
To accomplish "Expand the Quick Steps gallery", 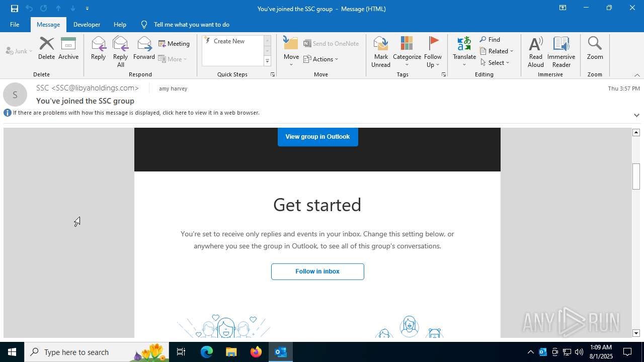I will pos(267,61).
